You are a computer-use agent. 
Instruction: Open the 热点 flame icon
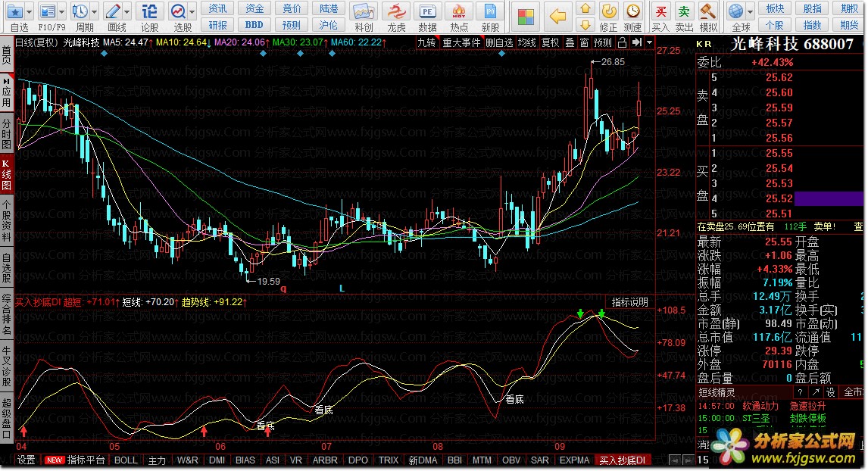459,11
